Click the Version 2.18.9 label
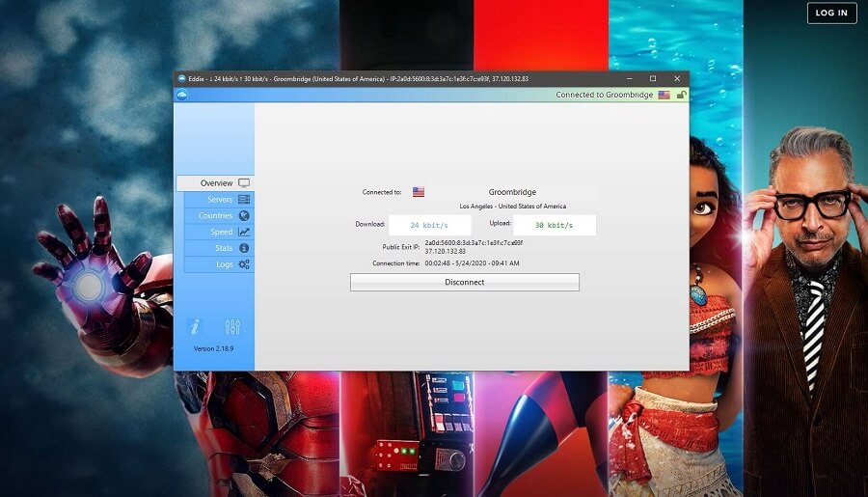Screen dimensions: 868x497 [214, 348]
